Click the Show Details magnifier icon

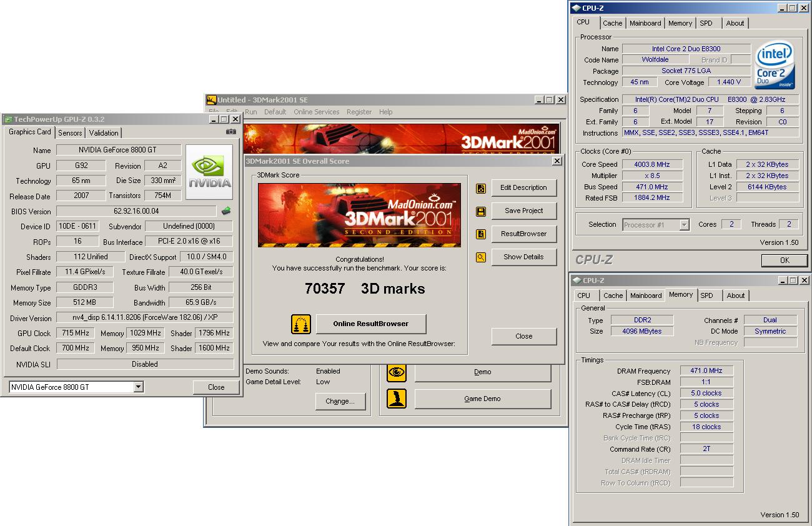coord(481,257)
